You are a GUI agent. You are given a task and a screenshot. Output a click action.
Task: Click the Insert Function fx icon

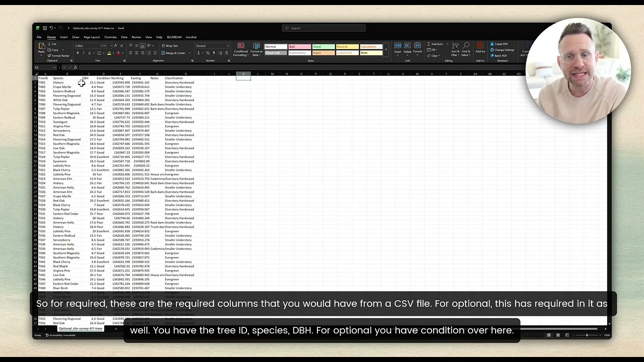[75, 67]
